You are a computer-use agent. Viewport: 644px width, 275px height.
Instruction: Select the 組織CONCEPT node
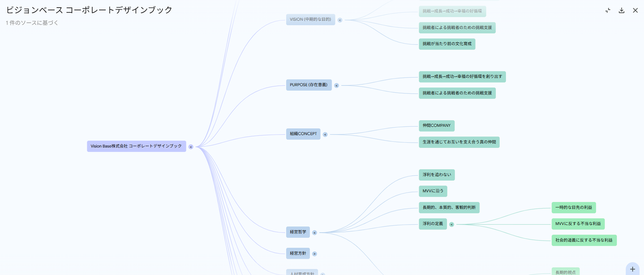[303, 134]
